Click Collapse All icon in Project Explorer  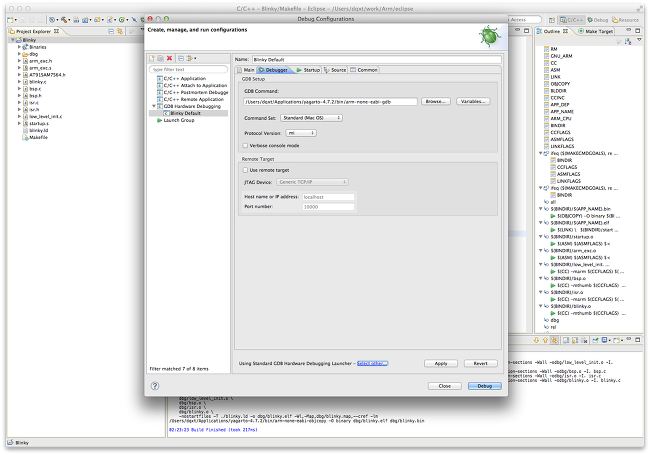[111, 31]
